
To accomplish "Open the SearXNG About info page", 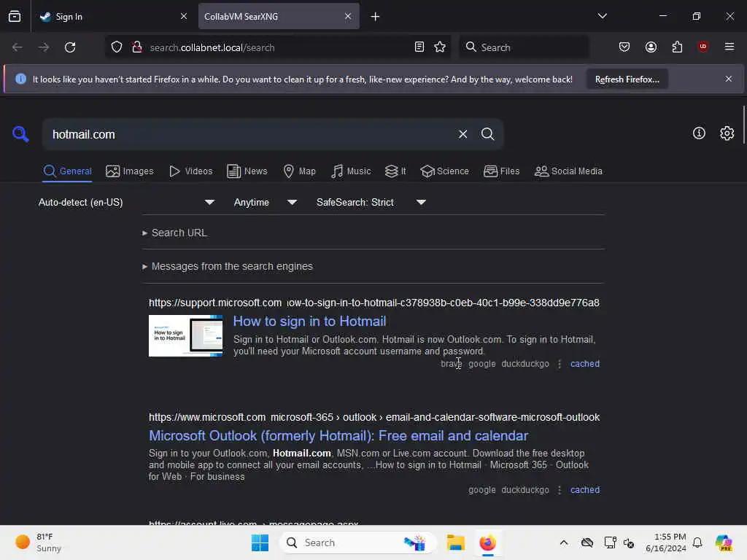I will [x=699, y=133].
